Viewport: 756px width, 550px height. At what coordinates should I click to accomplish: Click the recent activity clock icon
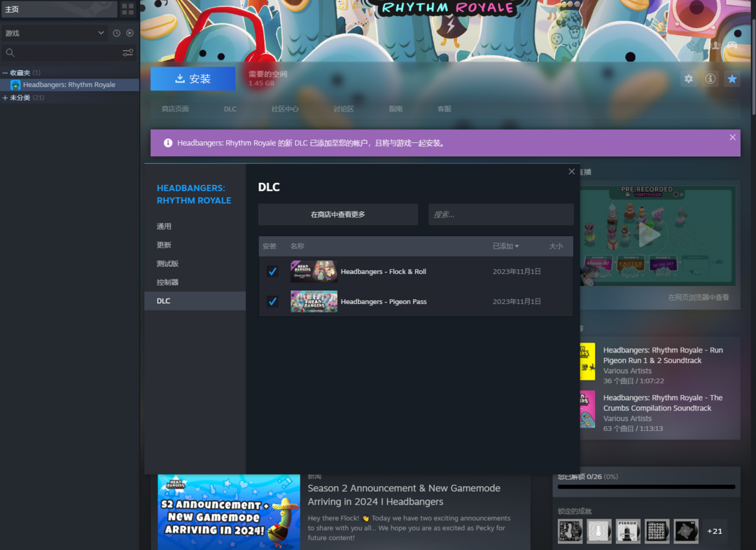tap(116, 33)
